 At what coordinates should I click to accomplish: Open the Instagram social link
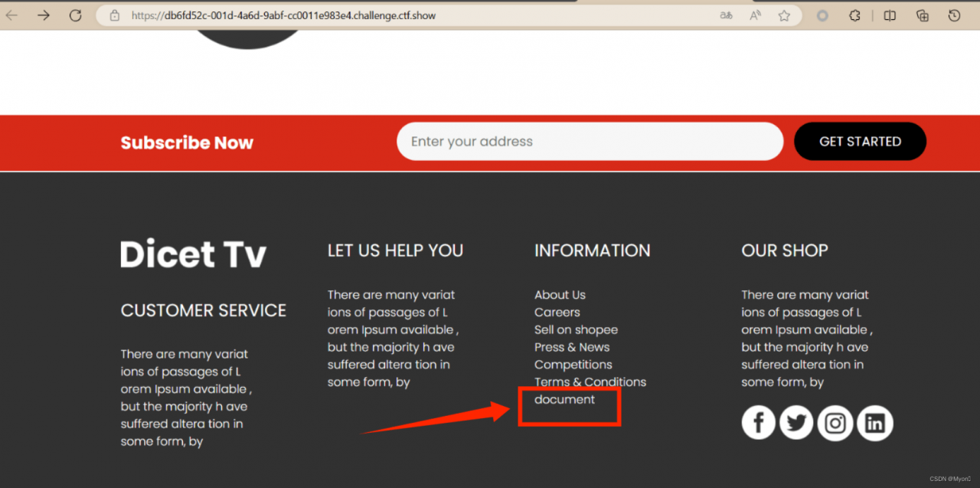(x=835, y=423)
